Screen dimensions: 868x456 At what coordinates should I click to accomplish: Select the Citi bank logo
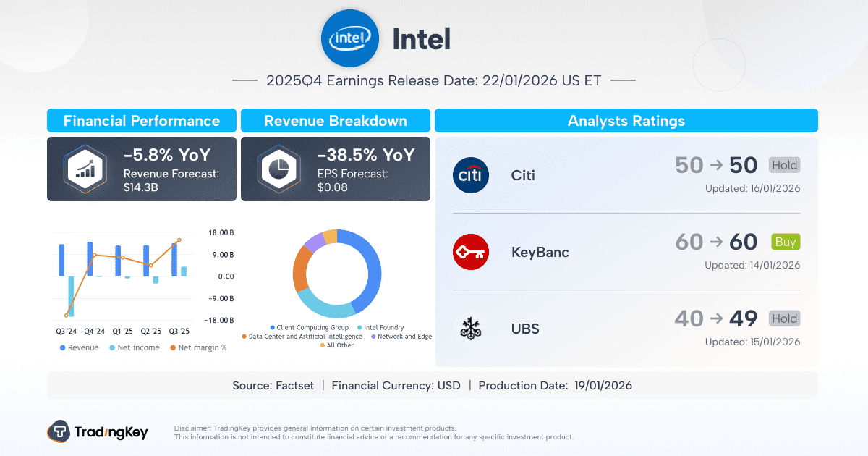[x=471, y=174]
